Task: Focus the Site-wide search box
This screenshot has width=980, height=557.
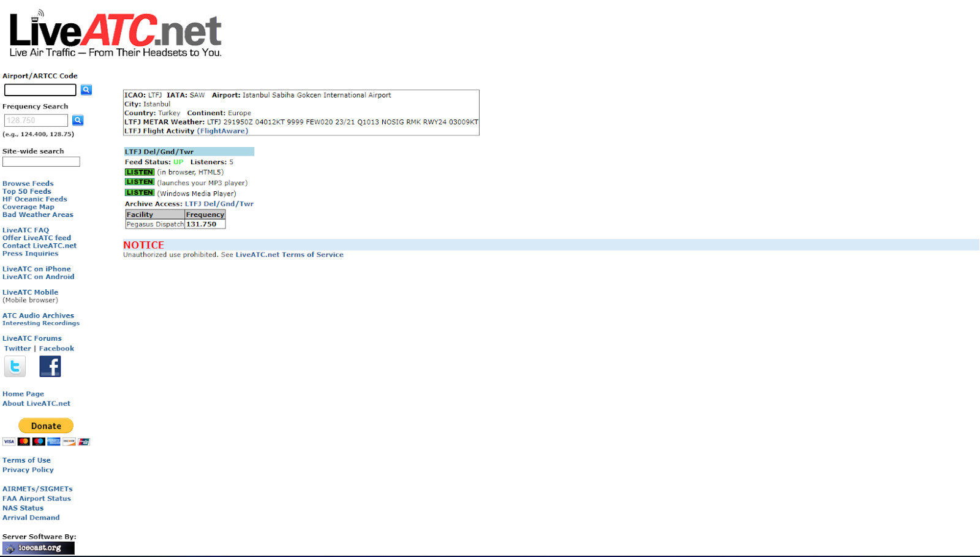Action: [x=41, y=162]
